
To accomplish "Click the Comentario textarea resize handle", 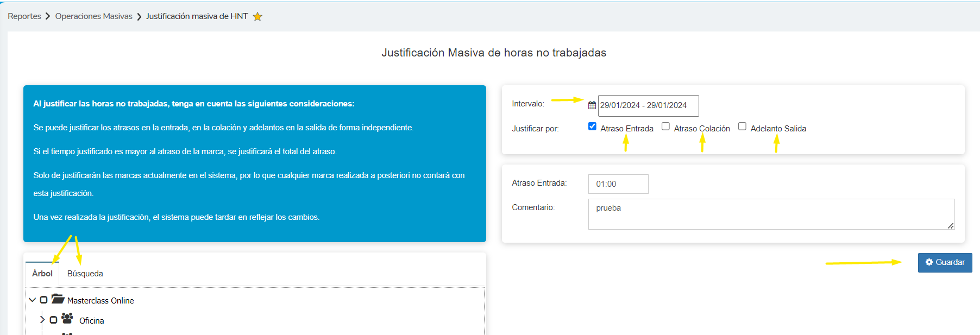I will pyautogui.click(x=951, y=226).
